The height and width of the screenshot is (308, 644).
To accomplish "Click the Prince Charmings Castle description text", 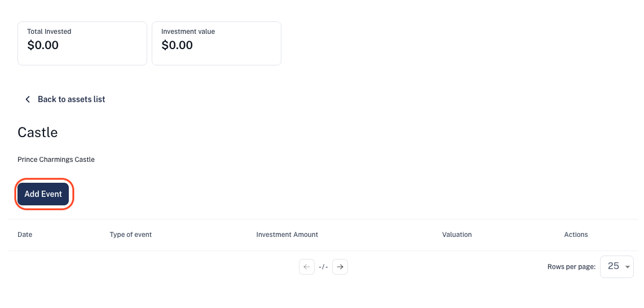I will [56, 159].
